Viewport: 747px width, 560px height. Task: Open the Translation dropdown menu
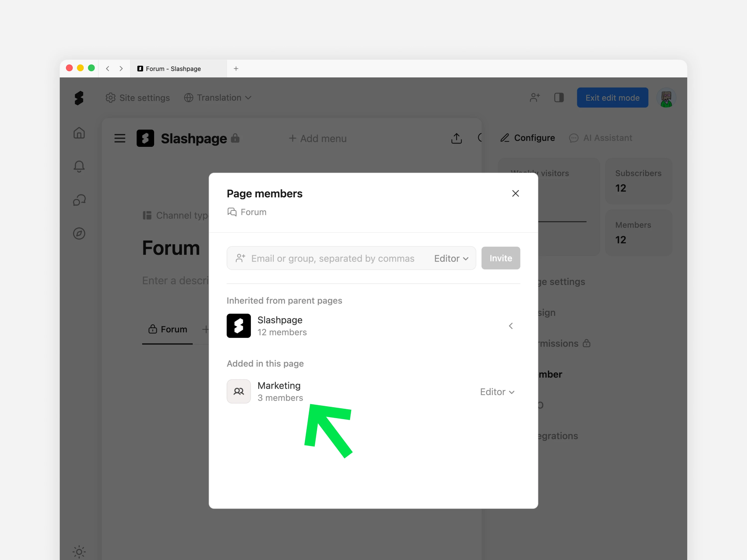(x=218, y=98)
